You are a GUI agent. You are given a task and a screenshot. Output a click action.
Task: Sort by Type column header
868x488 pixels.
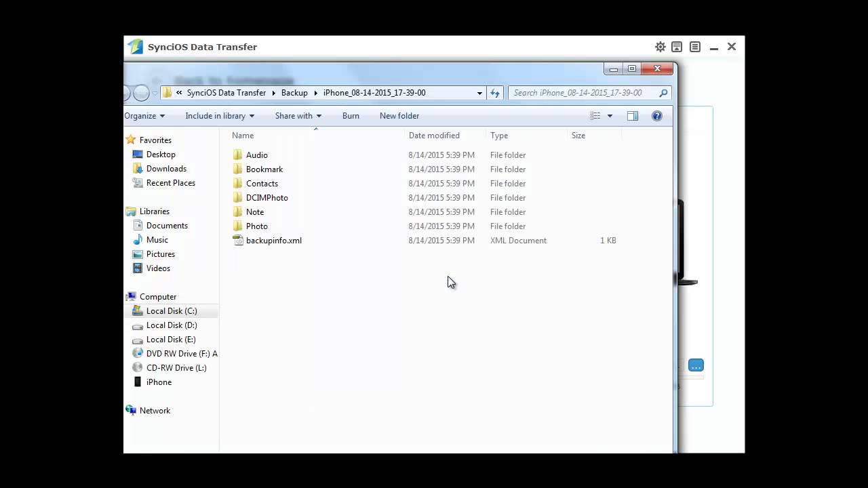(x=499, y=136)
